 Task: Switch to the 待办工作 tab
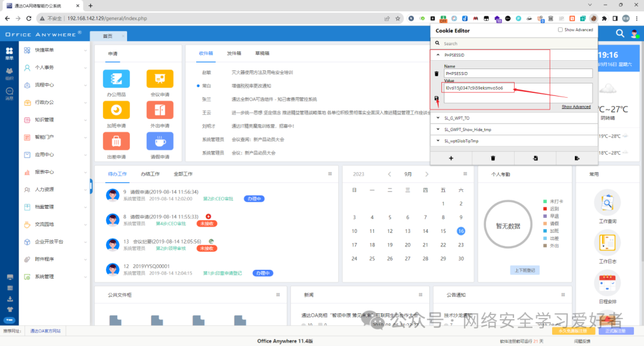click(117, 174)
